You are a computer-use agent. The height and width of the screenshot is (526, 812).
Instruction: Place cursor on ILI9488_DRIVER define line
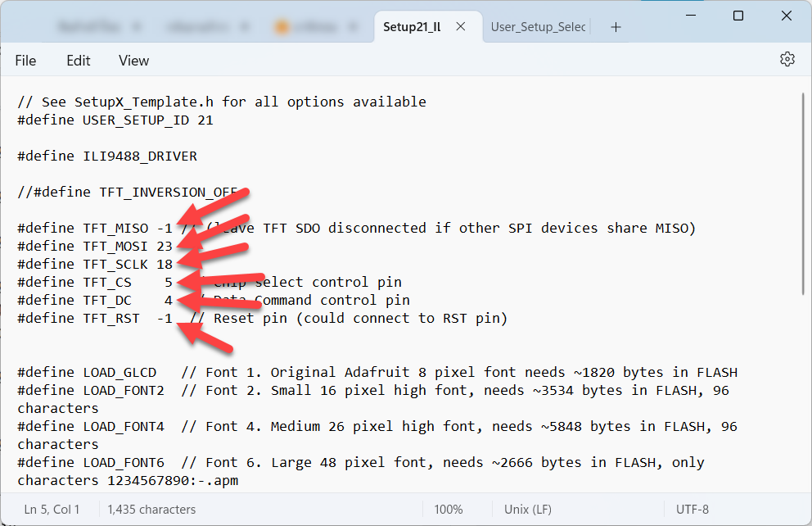106,156
